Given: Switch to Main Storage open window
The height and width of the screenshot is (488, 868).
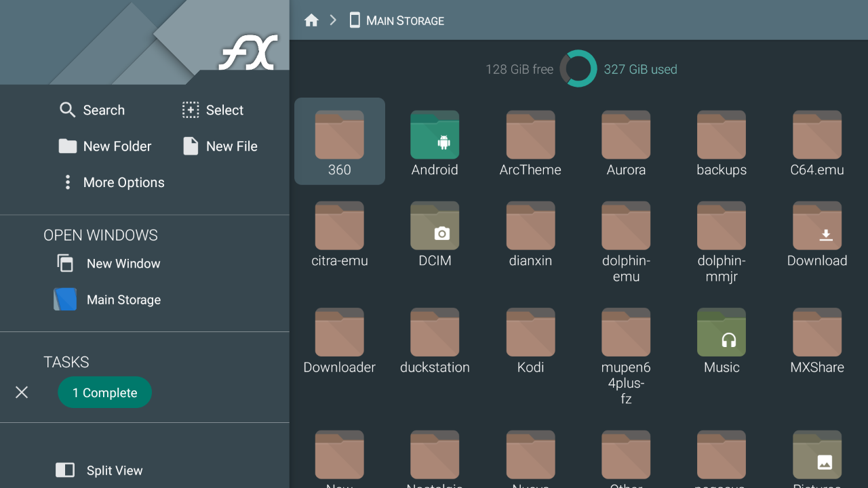Looking at the screenshot, I should click(108, 300).
